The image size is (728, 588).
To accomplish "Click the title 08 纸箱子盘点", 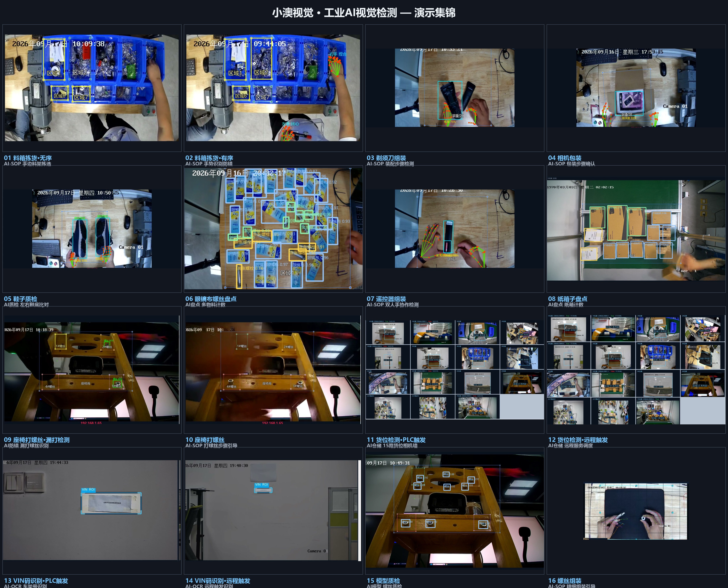I will [x=567, y=299].
